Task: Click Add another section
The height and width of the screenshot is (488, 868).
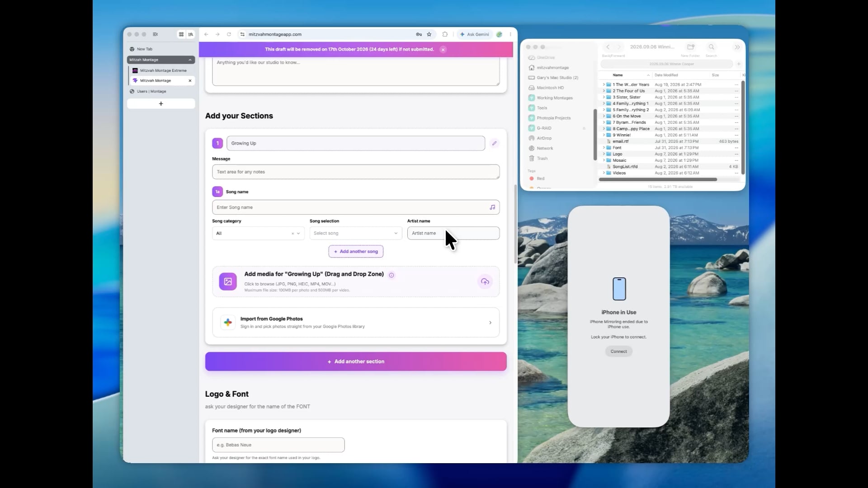Action: pyautogui.click(x=356, y=361)
